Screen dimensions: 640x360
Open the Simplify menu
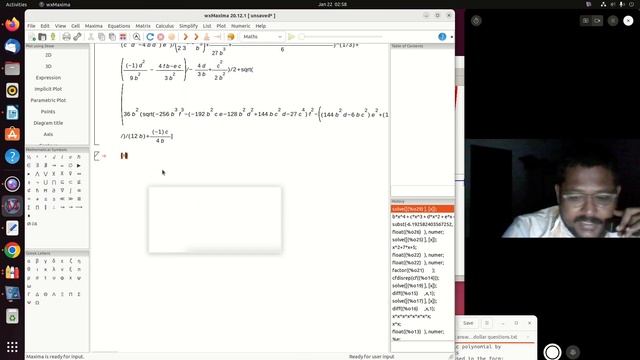click(188, 26)
